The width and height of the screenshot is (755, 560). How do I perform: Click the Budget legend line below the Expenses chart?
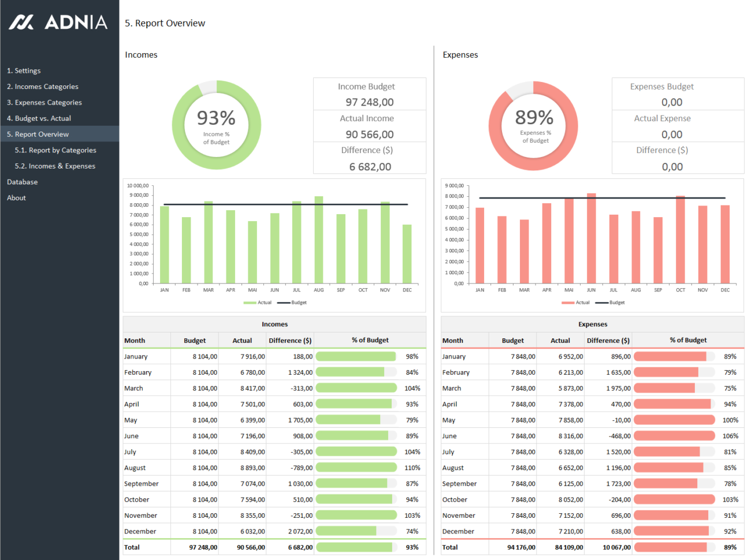point(601,302)
